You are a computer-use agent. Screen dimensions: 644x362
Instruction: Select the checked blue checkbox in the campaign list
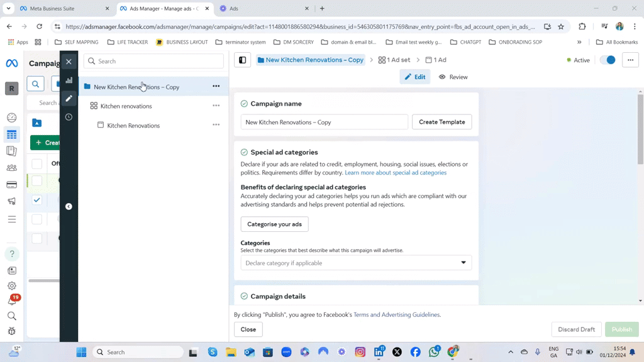point(36,199)
